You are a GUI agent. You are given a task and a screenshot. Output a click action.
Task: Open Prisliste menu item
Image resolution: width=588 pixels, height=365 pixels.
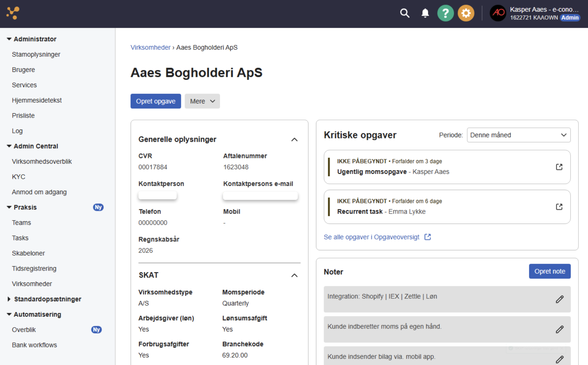click(23, 116)
